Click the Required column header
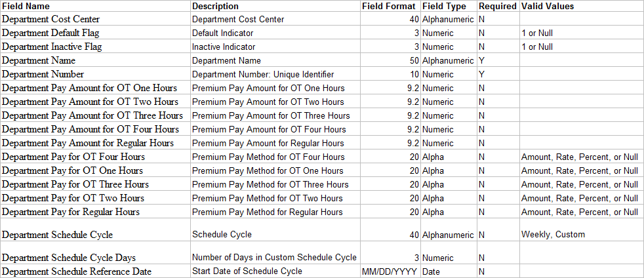 tap(498, 6)
